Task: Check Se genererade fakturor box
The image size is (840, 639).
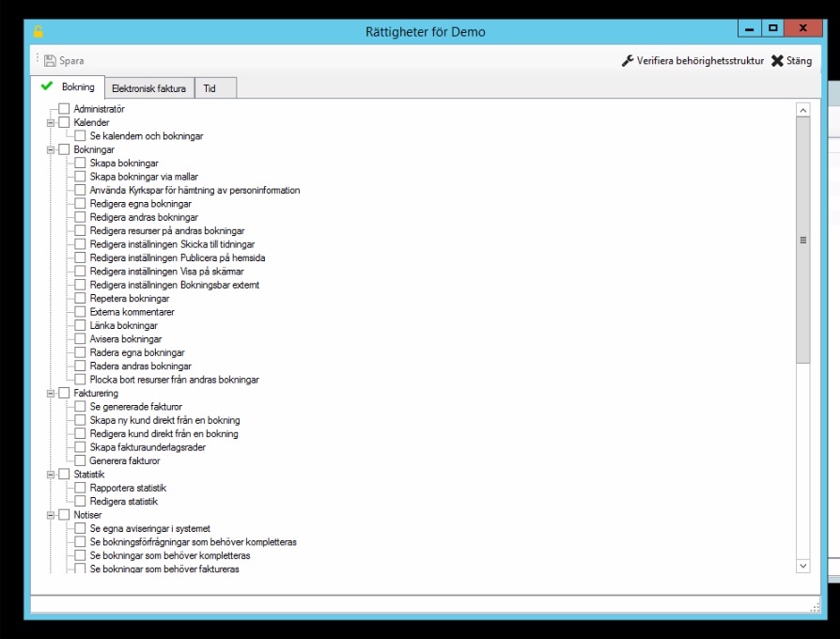Action: tap(80, 406)
